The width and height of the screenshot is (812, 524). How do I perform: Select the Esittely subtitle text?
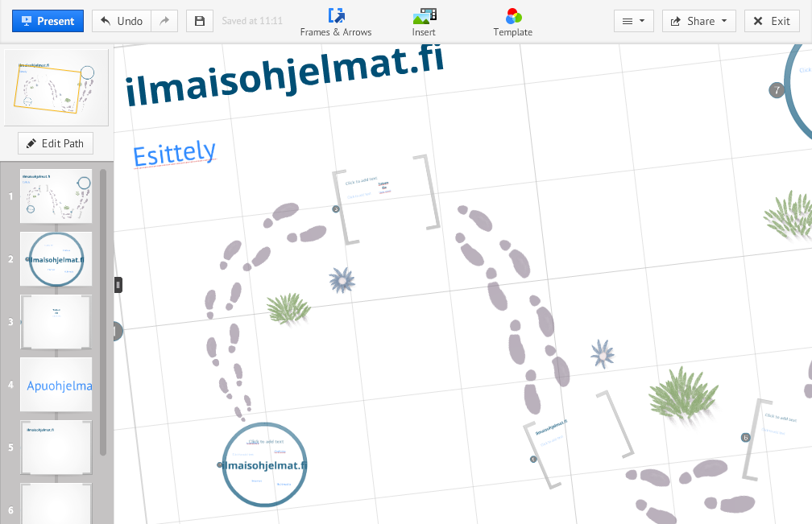[174, 154]
